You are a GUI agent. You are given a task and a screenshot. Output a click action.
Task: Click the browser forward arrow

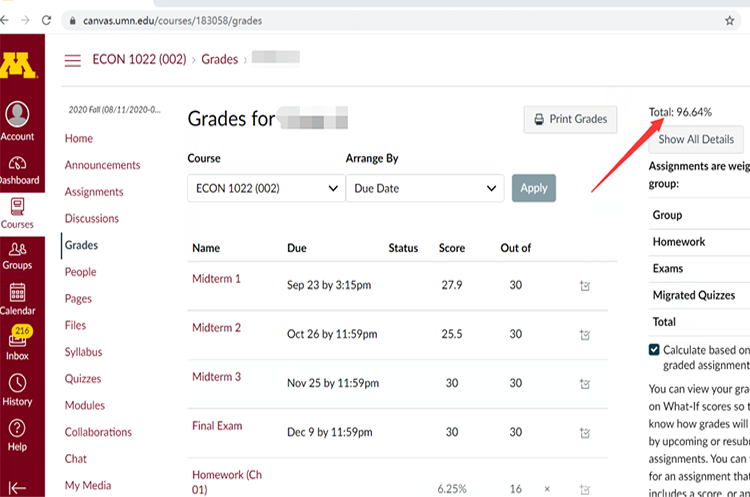click(x=25, y=20)
